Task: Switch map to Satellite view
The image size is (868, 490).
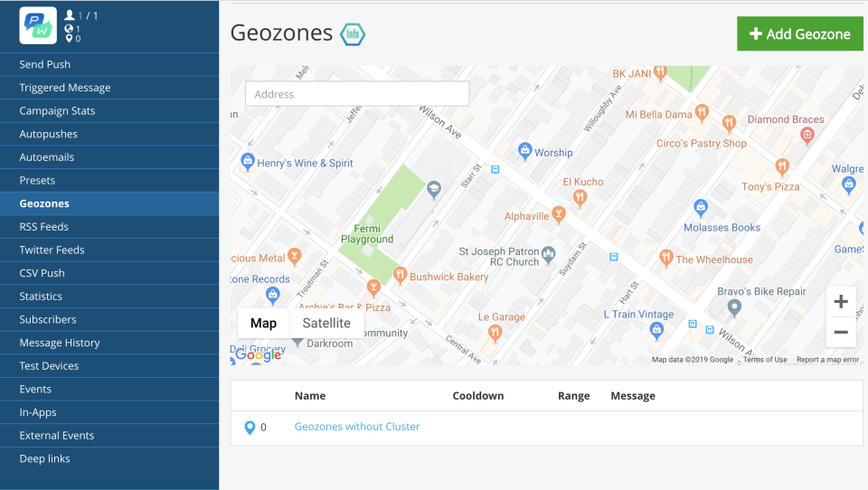Action: (x=326, y=323)
